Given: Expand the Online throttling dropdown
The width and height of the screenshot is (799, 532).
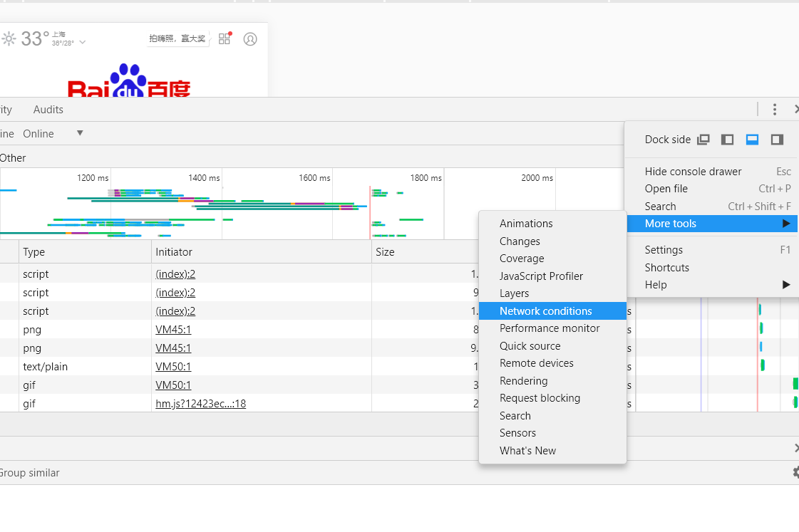Looking at the screenshot, I should [80, 133].
